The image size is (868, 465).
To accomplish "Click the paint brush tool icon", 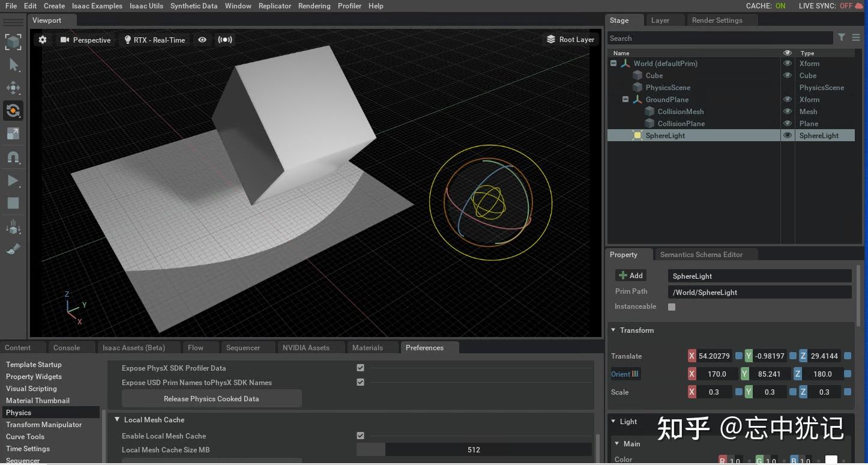I will [13, 249].
